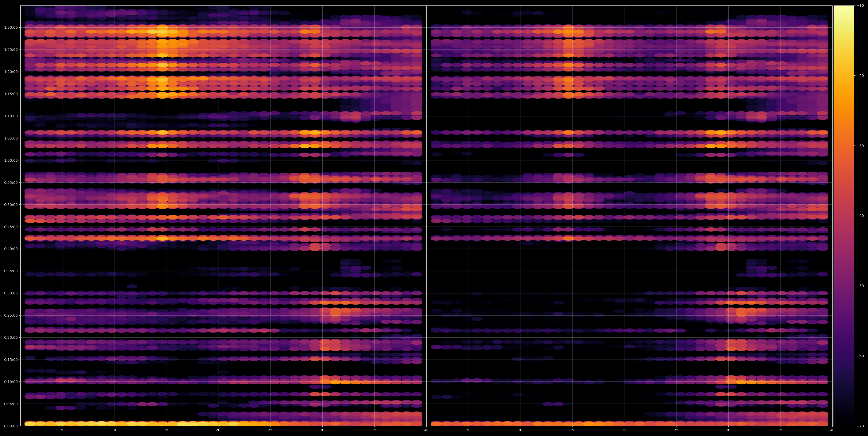Select the 0:10:00 y-axis tick label
The image size is (868, 436).
[x=11, y=382]
